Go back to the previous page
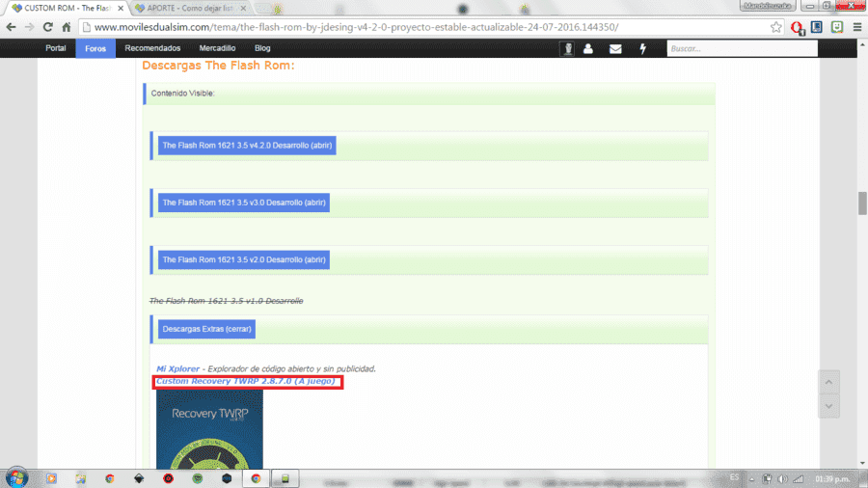This screenshot has width=868, height=488. [11, 27]
